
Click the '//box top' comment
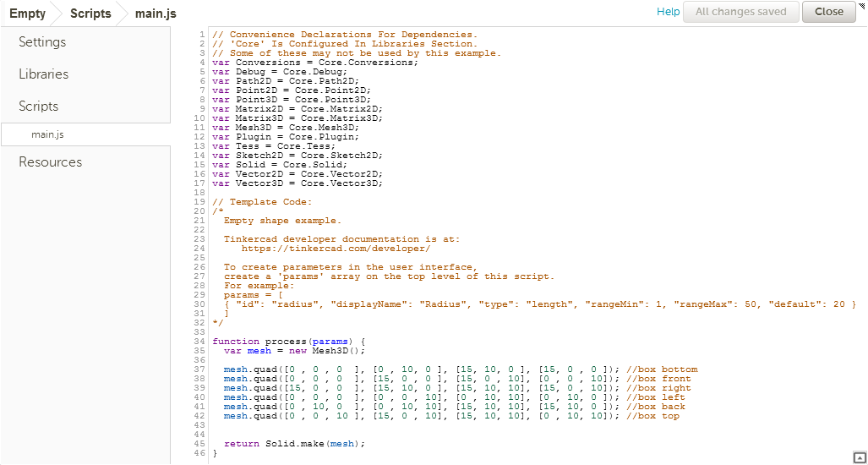(x=653, y=416)
